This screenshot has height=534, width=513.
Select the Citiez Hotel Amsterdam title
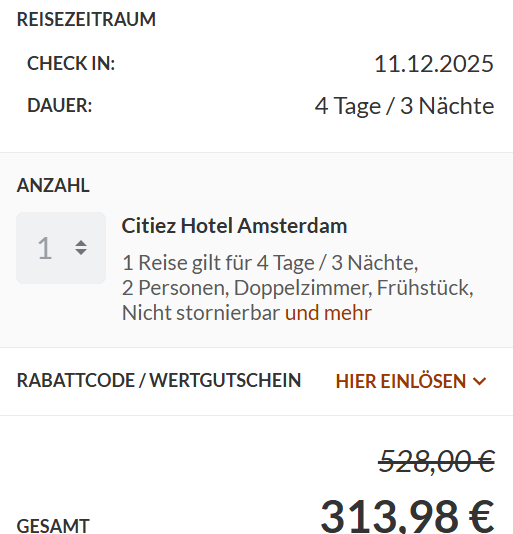(x=234, y=225)
